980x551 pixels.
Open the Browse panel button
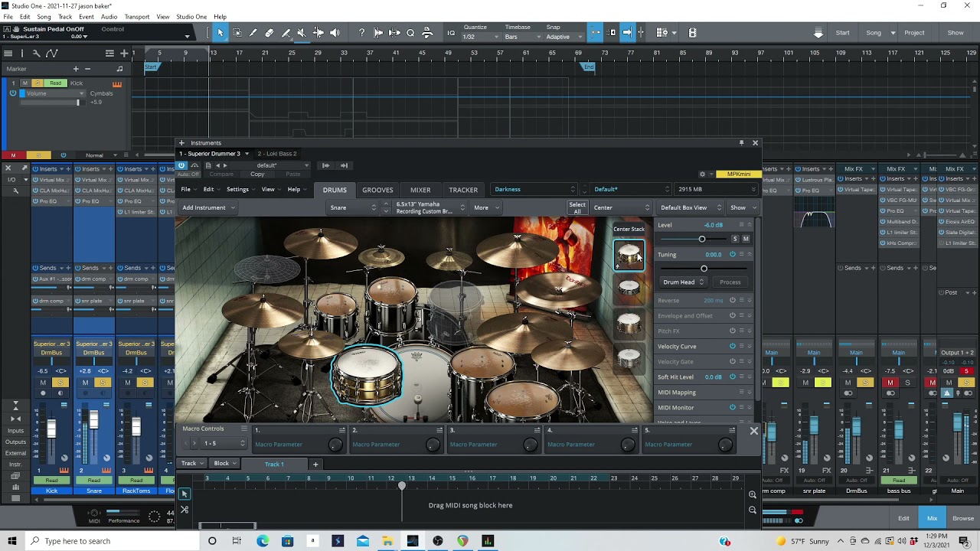pos(963,518)
